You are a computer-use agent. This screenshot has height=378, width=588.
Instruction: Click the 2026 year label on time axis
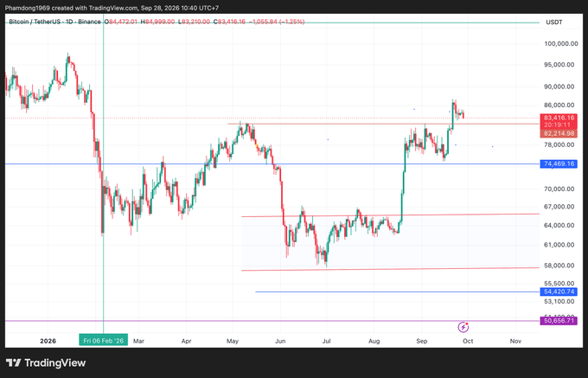[48, 341]
